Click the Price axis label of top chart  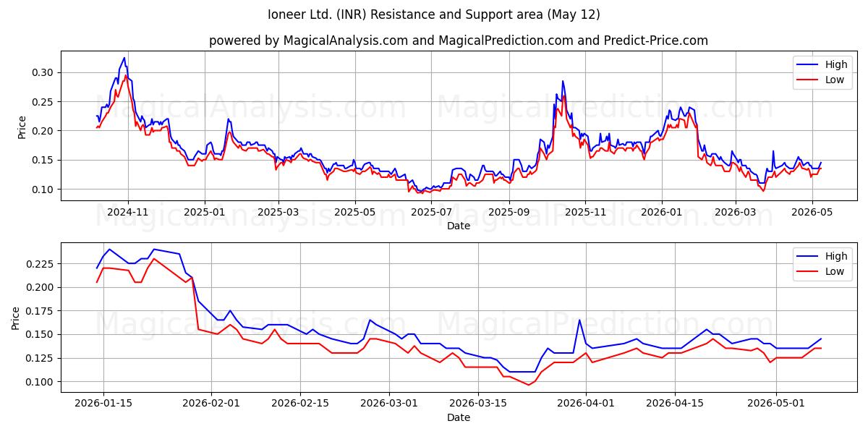[22, 127]
